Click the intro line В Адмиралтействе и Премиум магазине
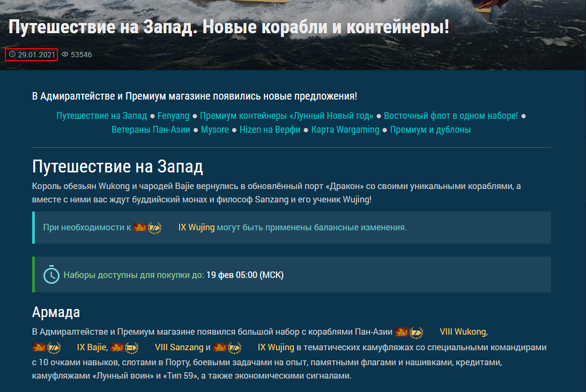The height and width of the screenshot is (392, 586). 194,96
